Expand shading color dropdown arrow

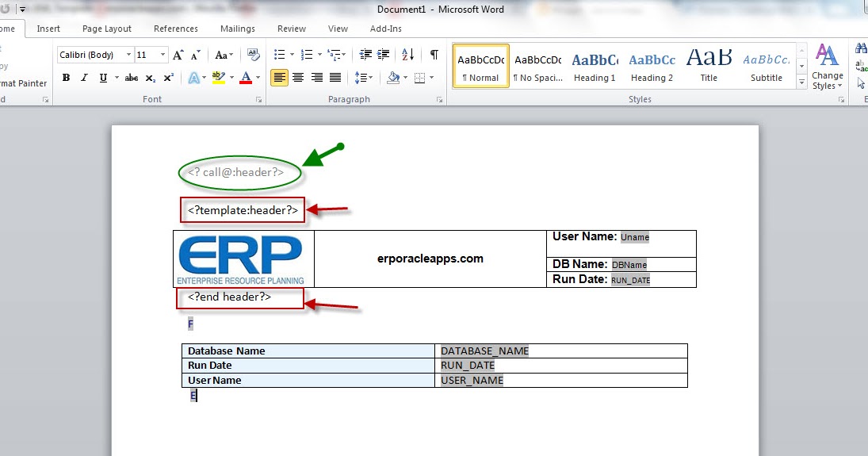[x=405, y=79]
